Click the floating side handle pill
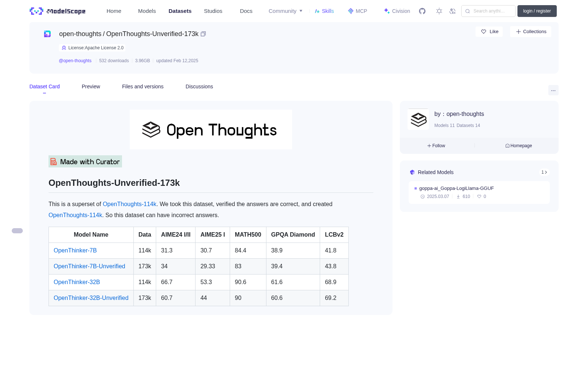The image size is (588, 368). click(17, 231)
